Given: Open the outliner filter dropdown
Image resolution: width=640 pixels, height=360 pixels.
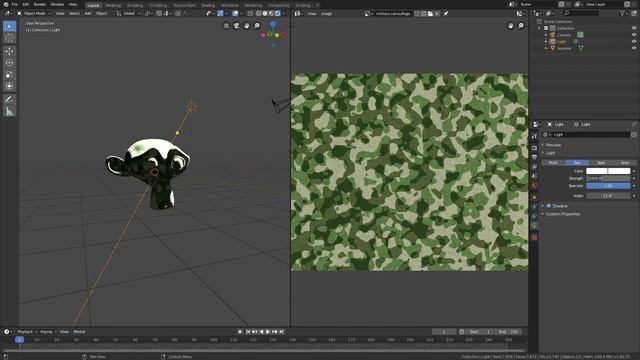Looking at the screenshot, I should click(624, 13).
